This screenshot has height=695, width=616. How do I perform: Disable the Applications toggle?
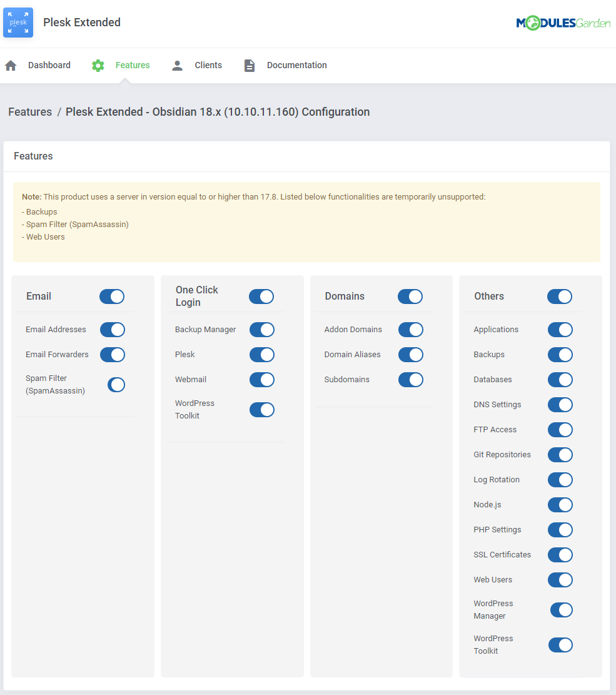(560, 330)
